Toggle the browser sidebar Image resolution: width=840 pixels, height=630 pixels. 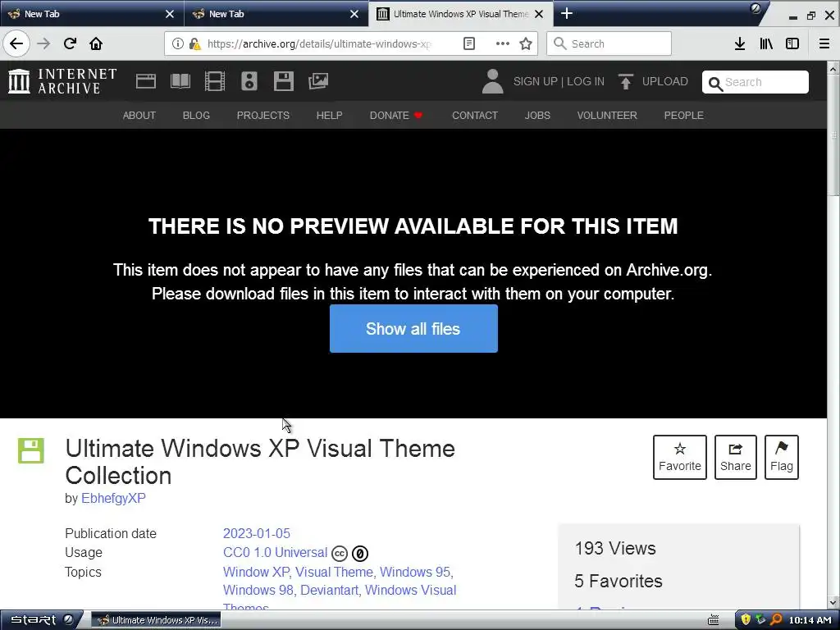[x=792, y=43]
